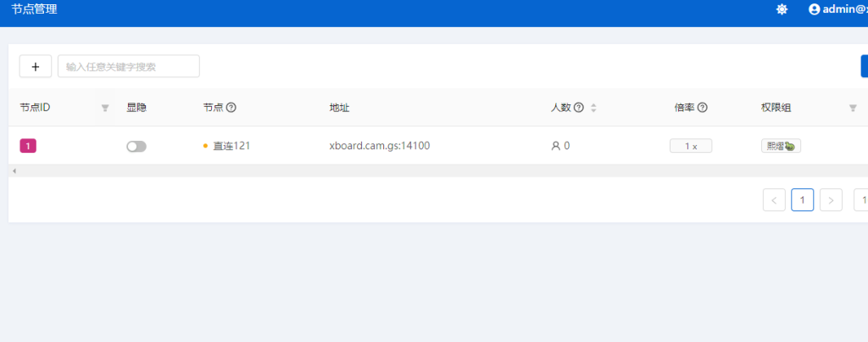Open the 节点ID column filter
This screenshot has width=868, height=342.
(x=105, y=108)
